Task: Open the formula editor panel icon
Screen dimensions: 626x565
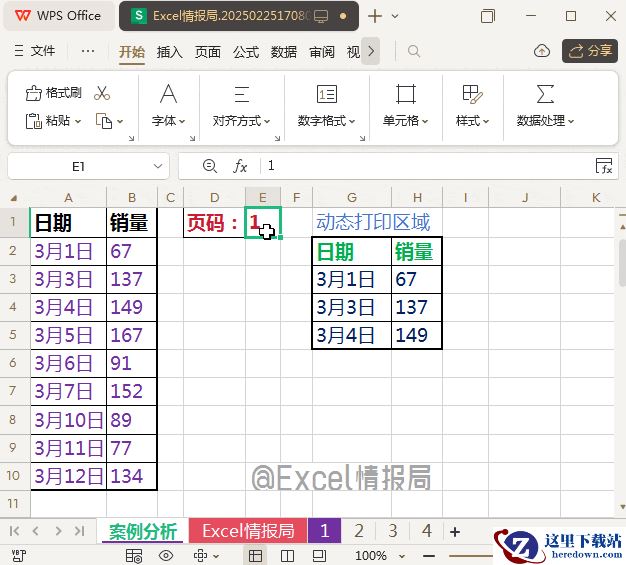Action: [604, 166]
